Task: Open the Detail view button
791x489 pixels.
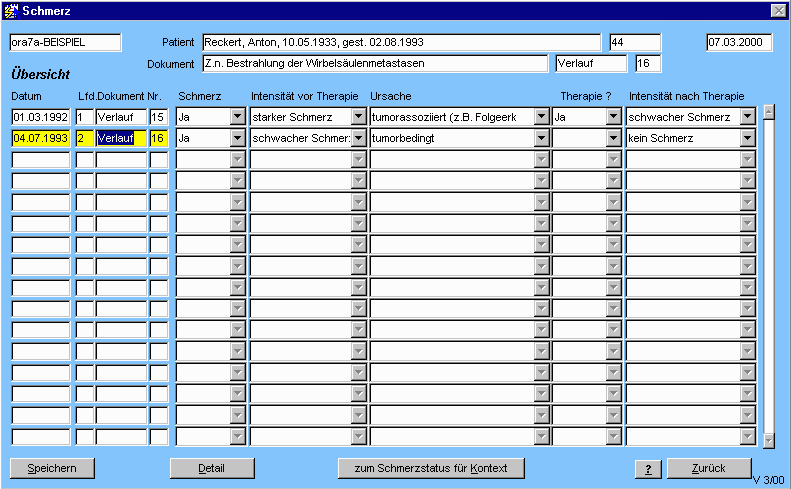Action: [x=211, y=468]
